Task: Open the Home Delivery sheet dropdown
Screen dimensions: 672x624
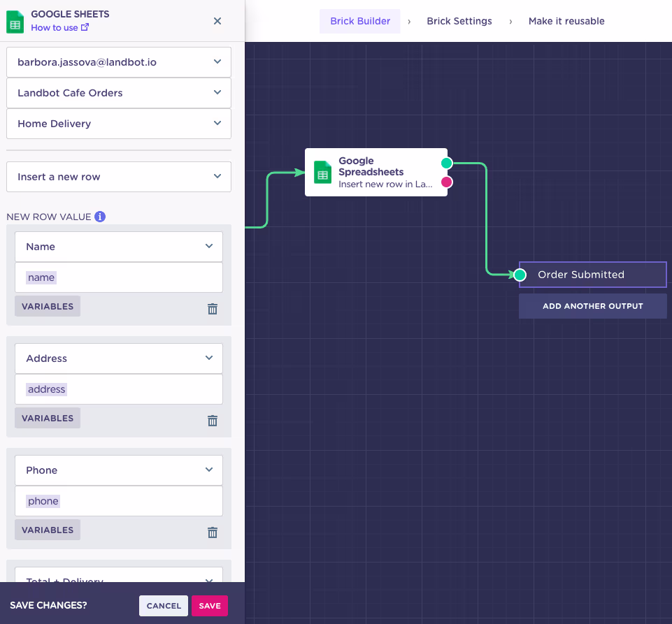Action: [x=119, y=124]
